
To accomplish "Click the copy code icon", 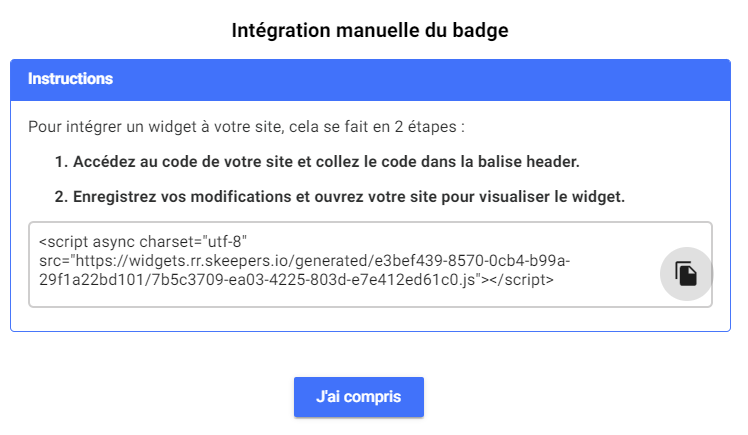I will tap(686, 273).
